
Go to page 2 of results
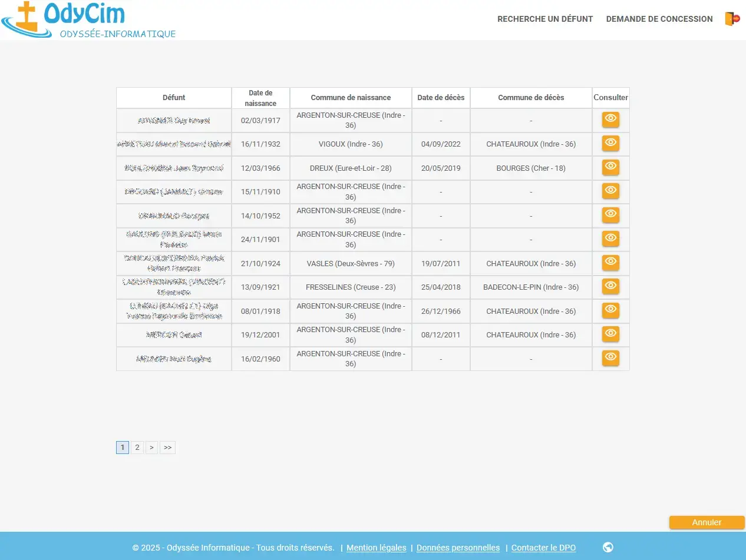tap(137, 448)
